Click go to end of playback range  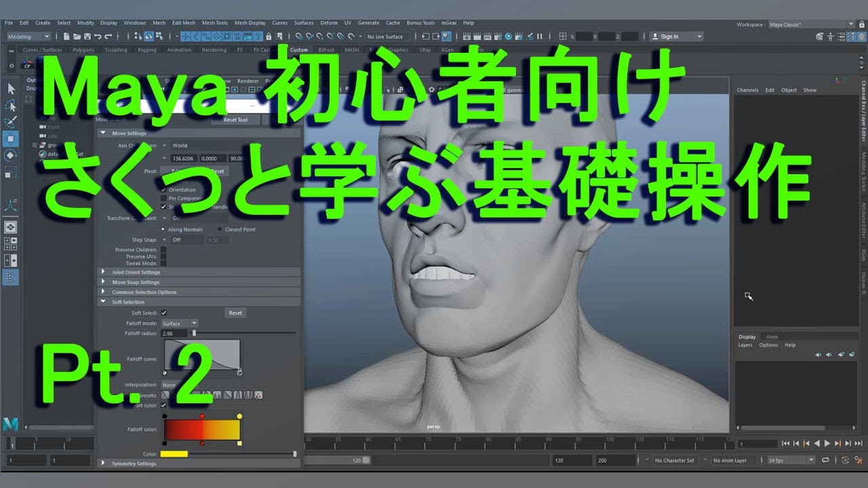pyautogui.click(x=859, y=443)
